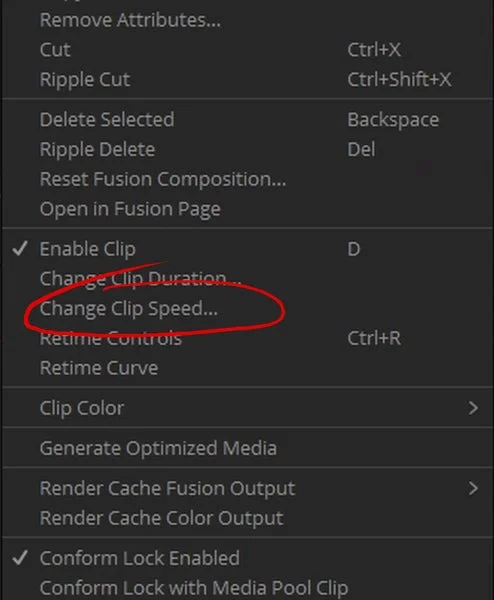Toggle the Enable Clip checkmark
Screen dimensions: 494x600
pos(20,249)
